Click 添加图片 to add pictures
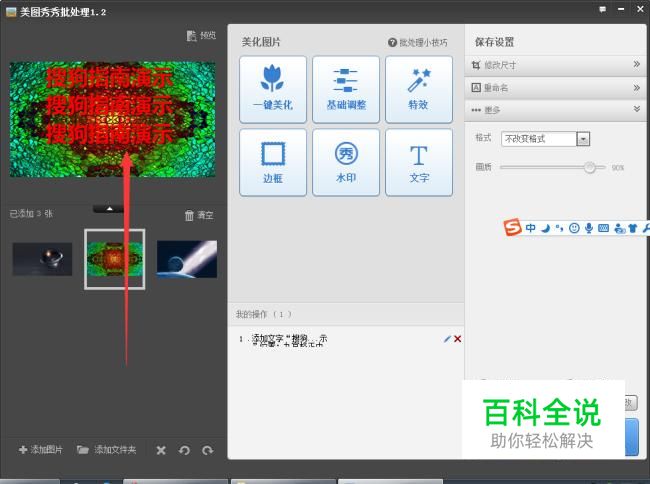 41,450
